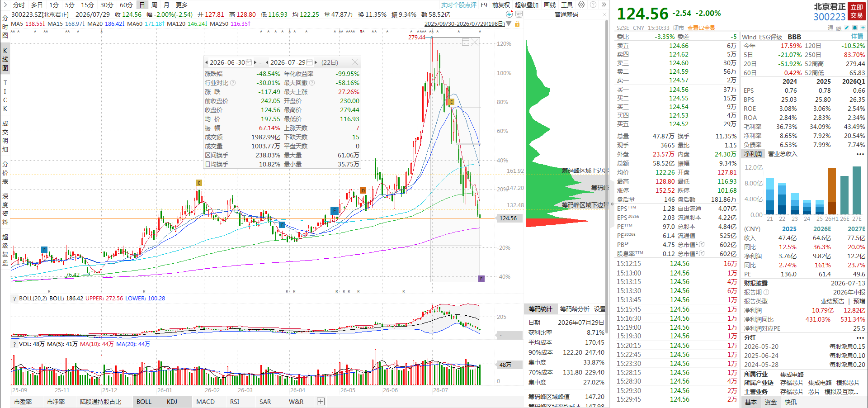This screenshot has height=408, width=868.
Task: Expand the toolbar double-chevron overflow
Action: 604,5
